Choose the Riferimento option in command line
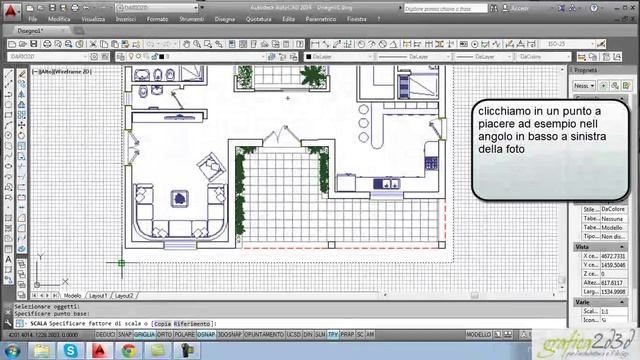The width and height of the screenshot is (640, 360). 192,324
